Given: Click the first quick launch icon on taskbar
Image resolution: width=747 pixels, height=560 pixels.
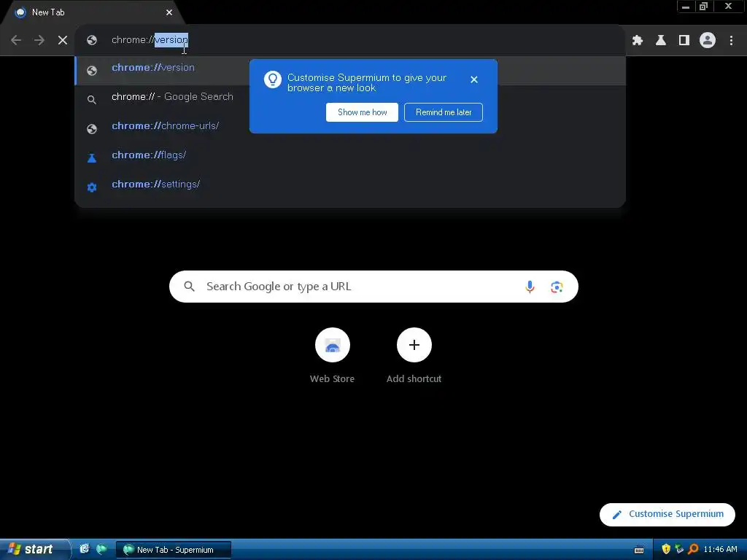Looking at the screenshot, I should pyautogui.click(x=84, y=549).
